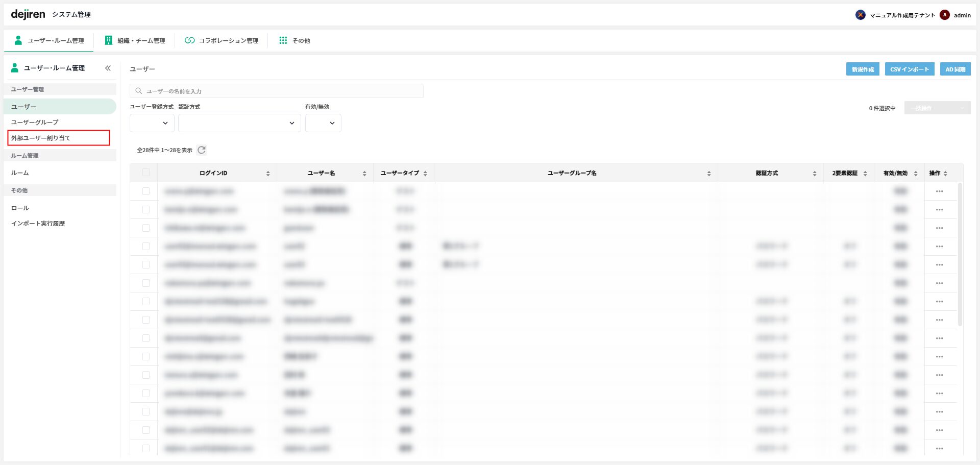Open the three-dot menu on first row
The height and width of the screenshot is (465, 980).
(x=939, y=191)
